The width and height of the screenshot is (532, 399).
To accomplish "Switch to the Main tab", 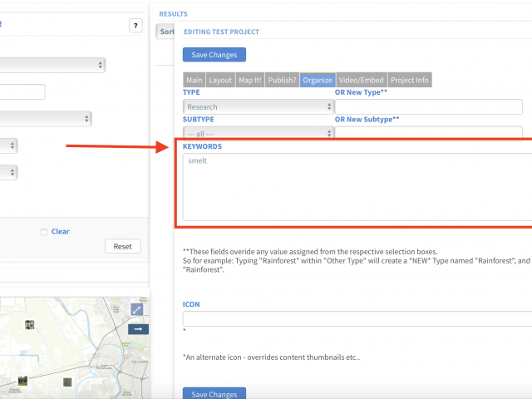I will [x=195, y=80].
